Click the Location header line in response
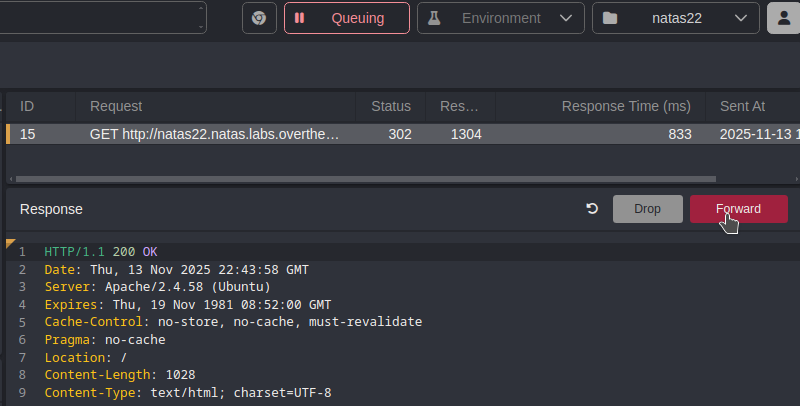800x406 pixels. (x=85, y=357)
